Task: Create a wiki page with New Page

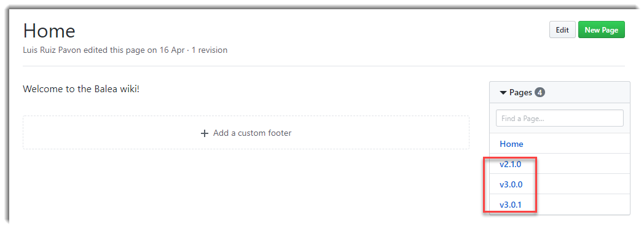Action: coord(601,30)
